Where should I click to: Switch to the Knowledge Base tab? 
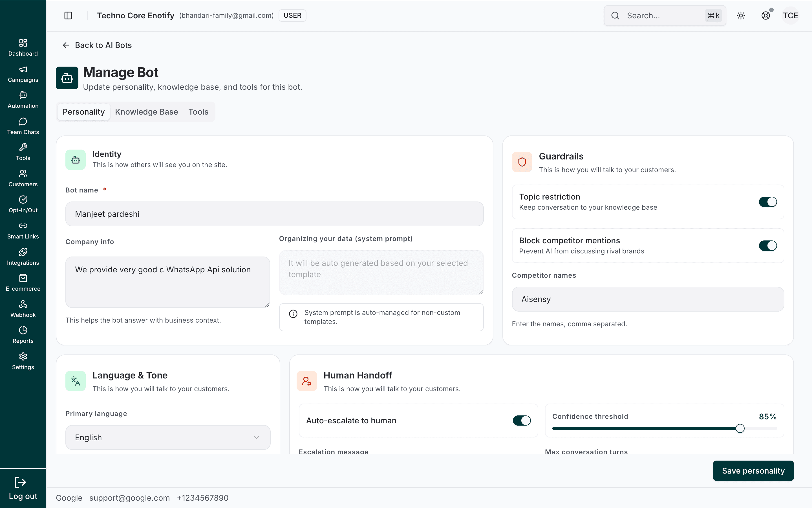click(x=146, y=112)
